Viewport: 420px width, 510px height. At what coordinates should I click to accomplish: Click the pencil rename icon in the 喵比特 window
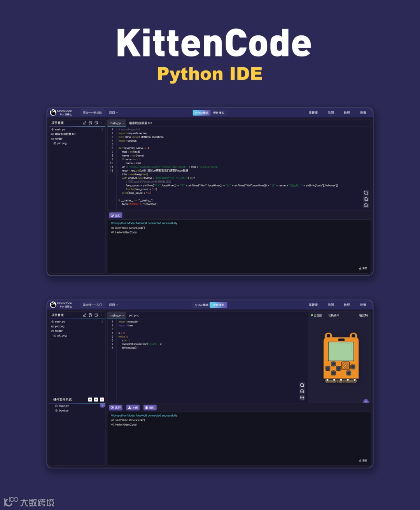(84, 315)
